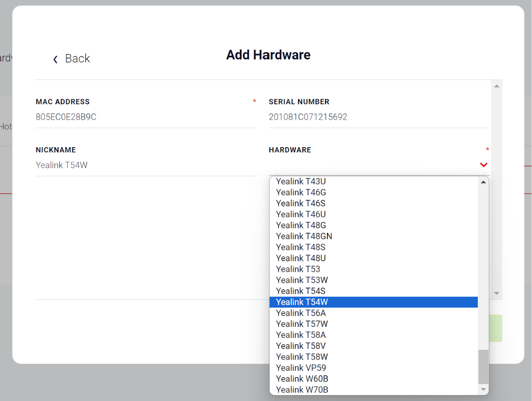
Task: Pick Yealink T53 in the dropdown
Action: tap(374, 269)
